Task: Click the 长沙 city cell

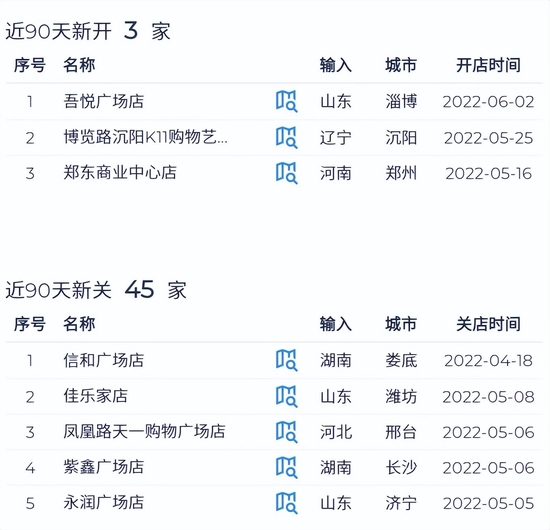Action: [x=401, y=468]
